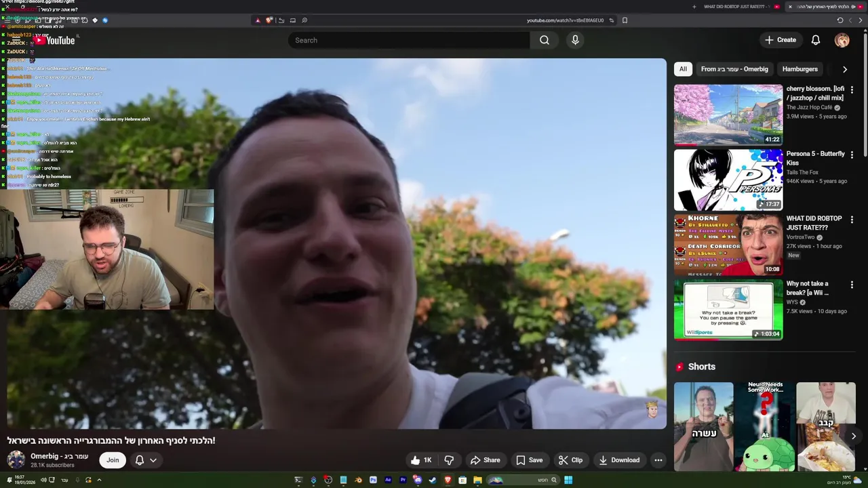Open options for cherry blossom video
This screenshot has width=868, height=488.
852,89
